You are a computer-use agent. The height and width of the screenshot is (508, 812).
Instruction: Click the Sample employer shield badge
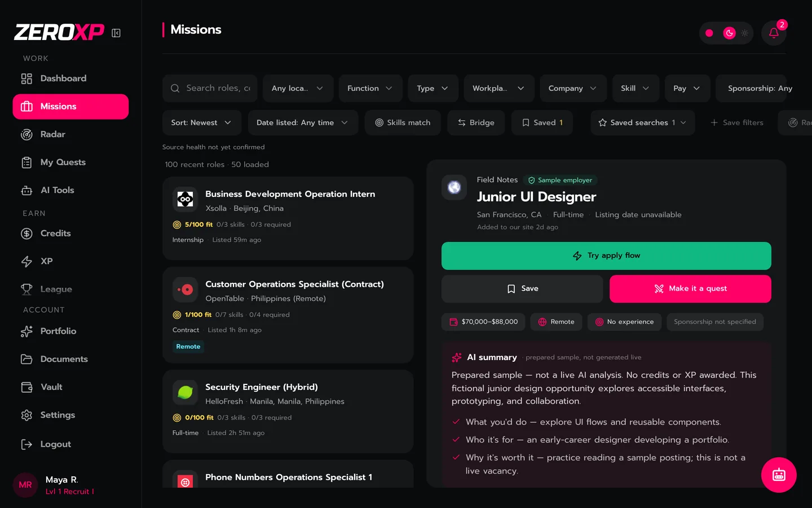[561, 180]
